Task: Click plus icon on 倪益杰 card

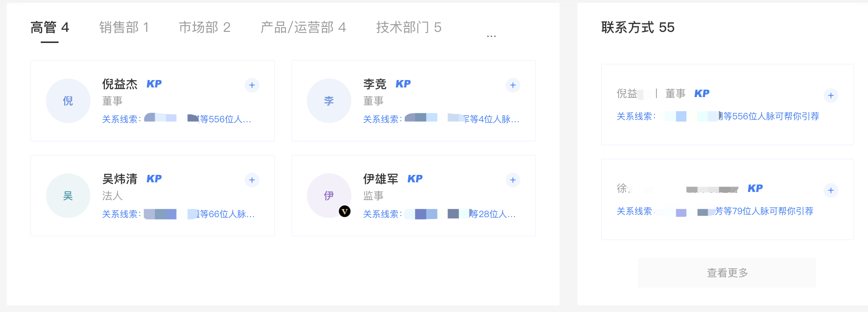Action: pos(252,85)
